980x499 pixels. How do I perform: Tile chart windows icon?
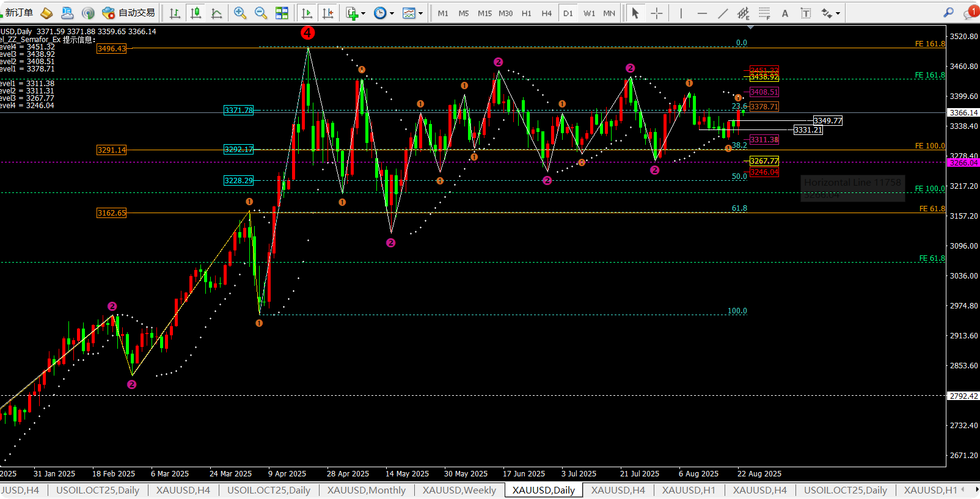[282, 13]
